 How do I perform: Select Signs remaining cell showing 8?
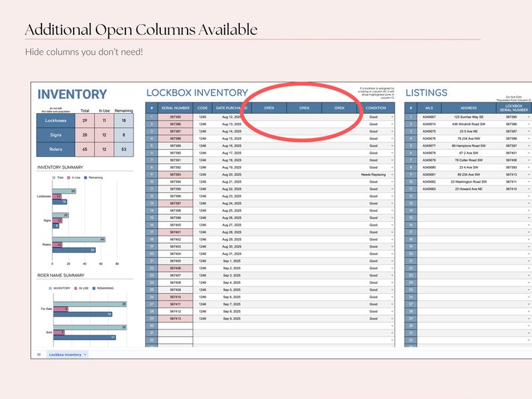(x=124, y=135)
